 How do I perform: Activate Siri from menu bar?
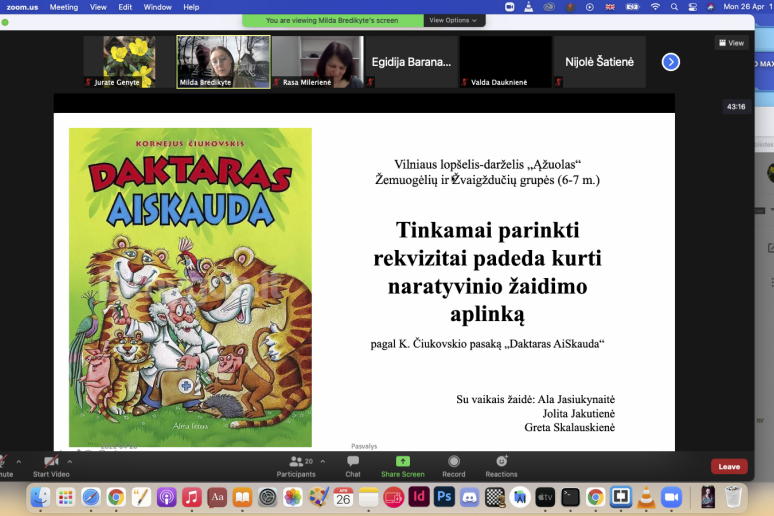[710, 7]
